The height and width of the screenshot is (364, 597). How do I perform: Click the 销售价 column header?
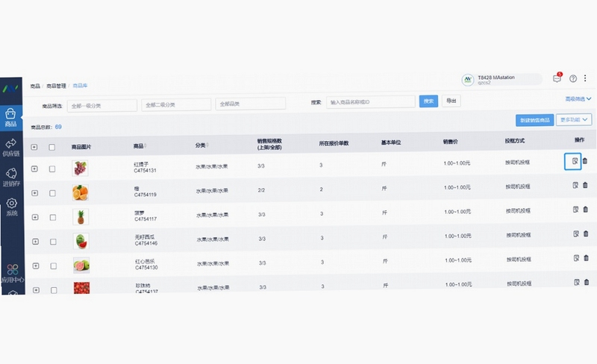451,142
